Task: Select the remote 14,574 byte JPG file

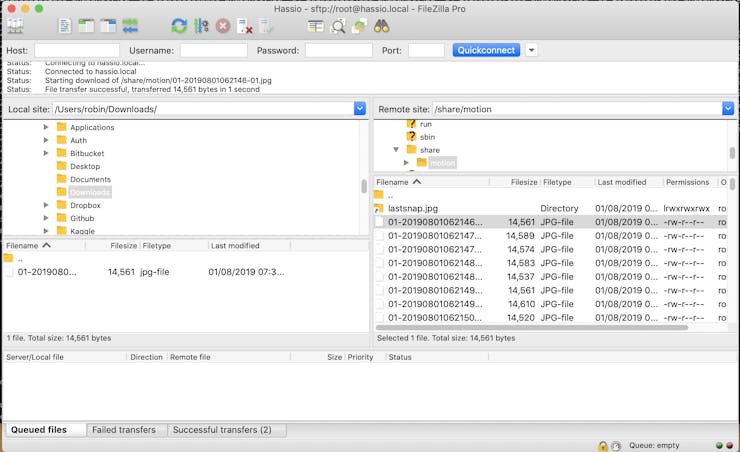Action: (551, 249)
